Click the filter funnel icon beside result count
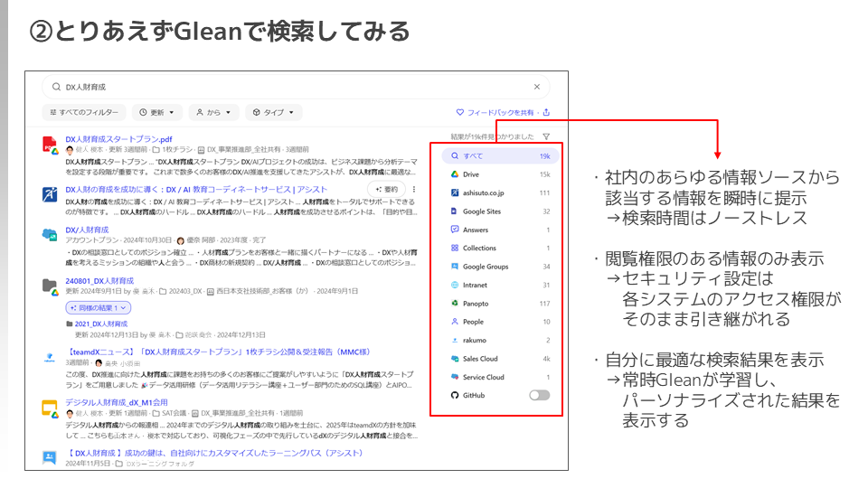The width and height of the screenshot is (868, 488). (x=546, y=136)
